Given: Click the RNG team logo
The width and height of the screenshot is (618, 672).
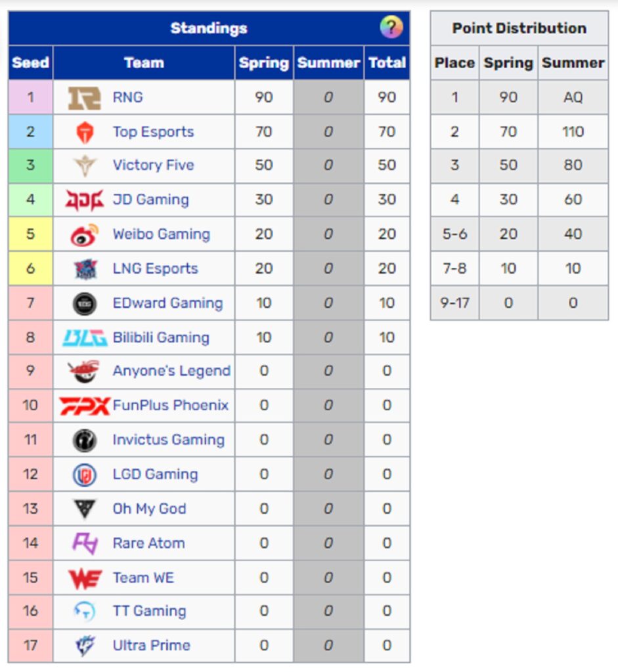Looking at the screenshot, I should coord(85,98).
